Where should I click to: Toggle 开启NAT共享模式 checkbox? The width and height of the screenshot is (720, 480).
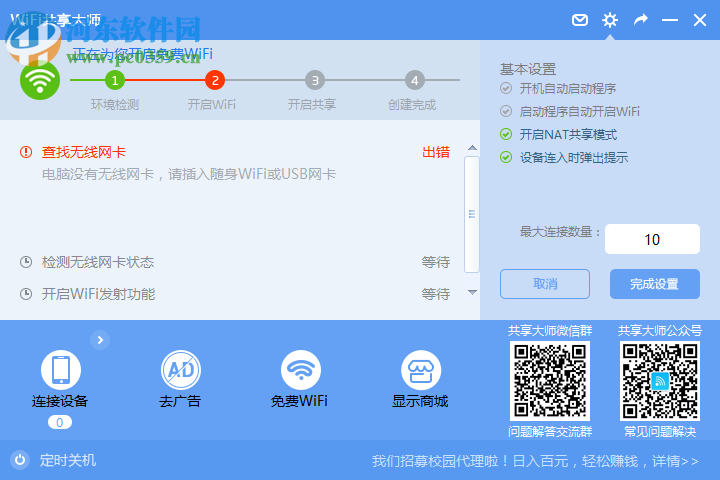click(x=506, y=134)
